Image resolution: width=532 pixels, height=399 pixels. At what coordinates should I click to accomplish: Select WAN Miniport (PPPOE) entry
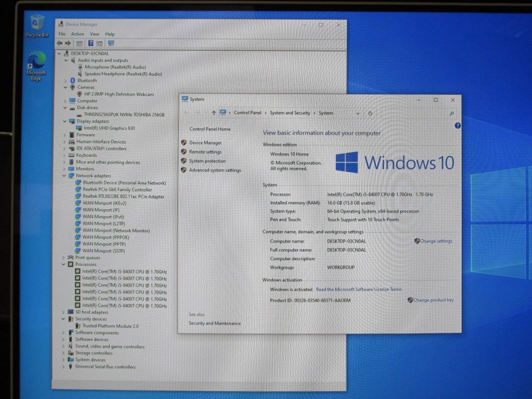click(105, 237)
